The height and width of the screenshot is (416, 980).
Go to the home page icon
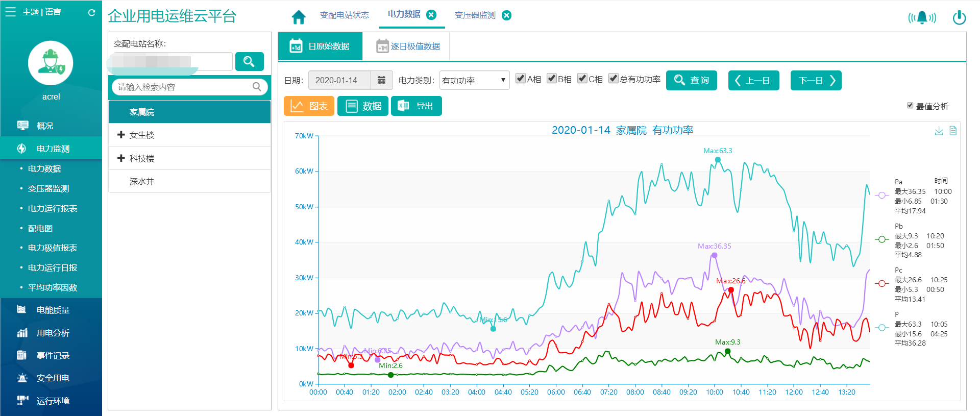[x=299, y=17]
